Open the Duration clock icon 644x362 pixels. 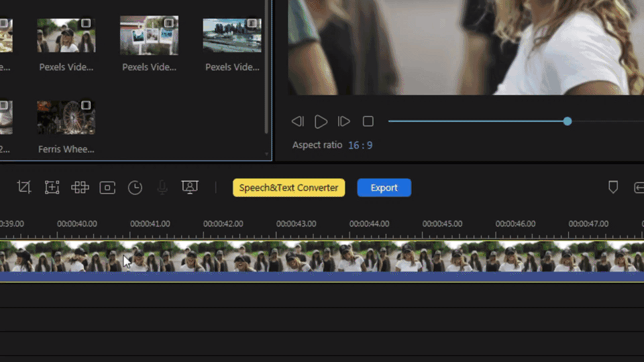coord(136,188)
